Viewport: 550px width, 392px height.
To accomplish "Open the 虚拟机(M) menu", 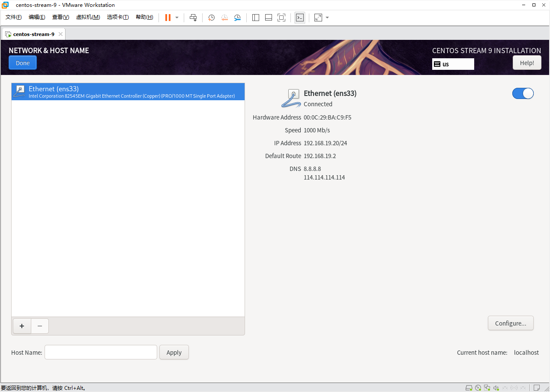I will pos(88,17).
